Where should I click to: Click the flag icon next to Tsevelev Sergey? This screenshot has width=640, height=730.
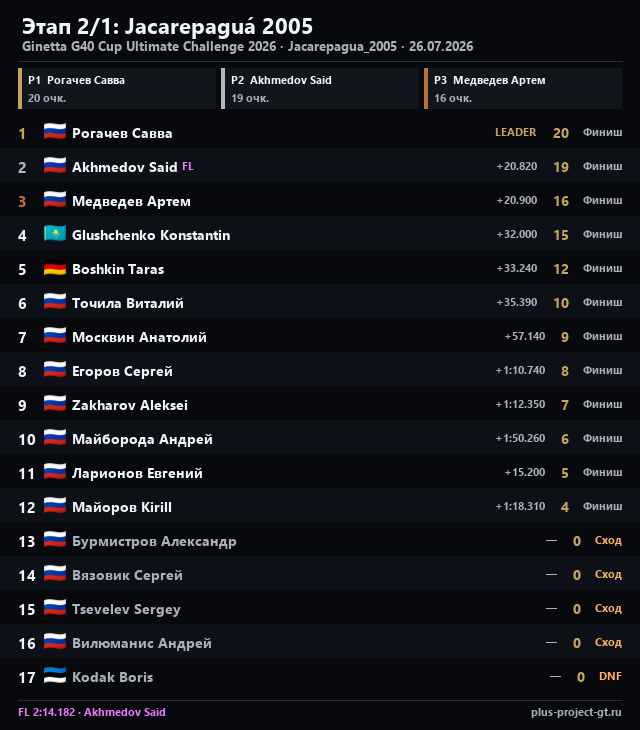[55, 608]
